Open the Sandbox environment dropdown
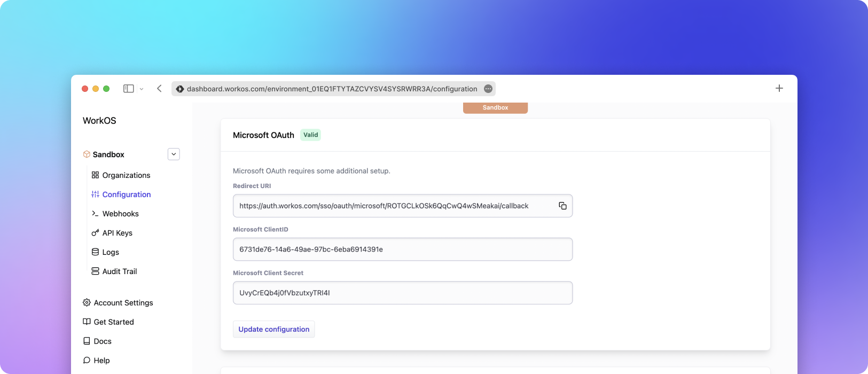 pyautogui.click(x=174, y=154)
